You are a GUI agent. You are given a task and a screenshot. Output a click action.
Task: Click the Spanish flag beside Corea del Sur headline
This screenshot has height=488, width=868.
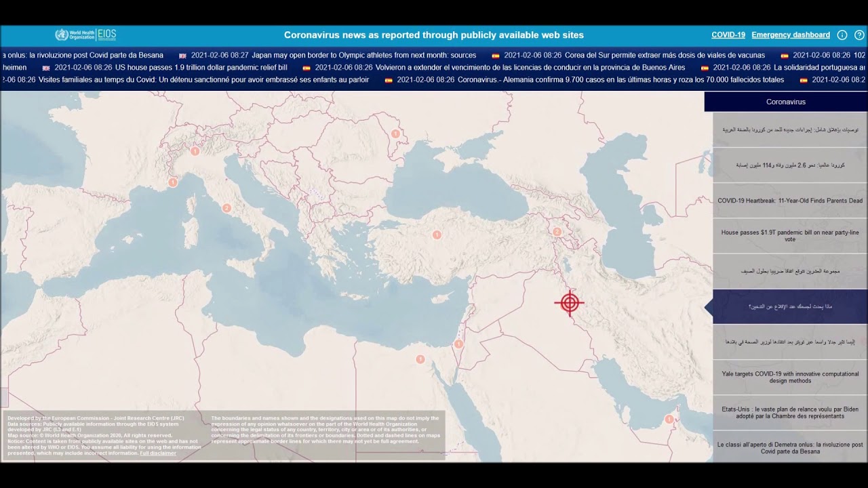[496, 56]
